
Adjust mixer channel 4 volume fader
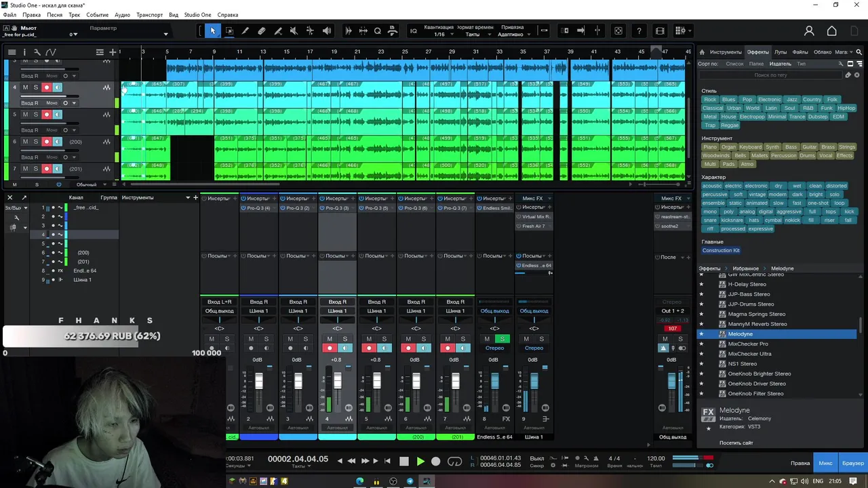[338, 381]
